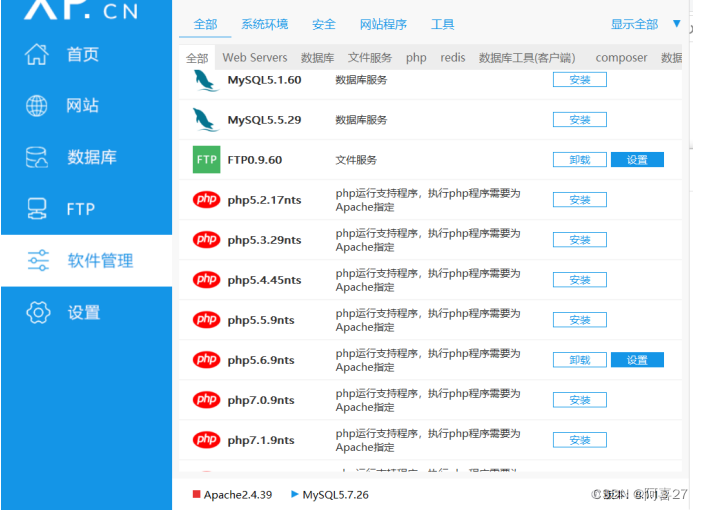The height and width of the screenshot is (510, 703).
Task: Click the 软件管理 sliders icon
Action: pyautogui.click(x=38, y=260)
